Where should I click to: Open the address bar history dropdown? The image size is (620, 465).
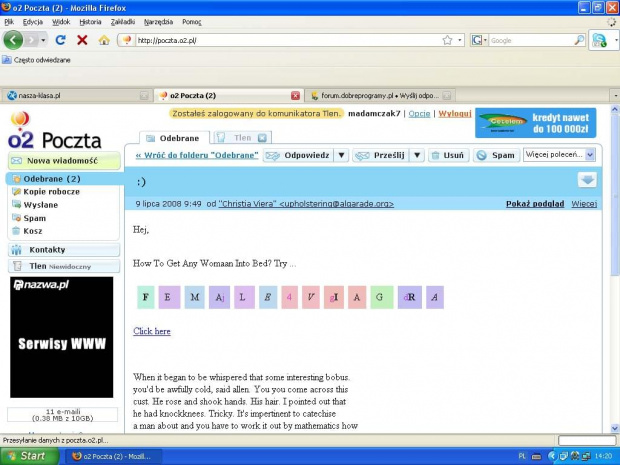pos(459,40)
